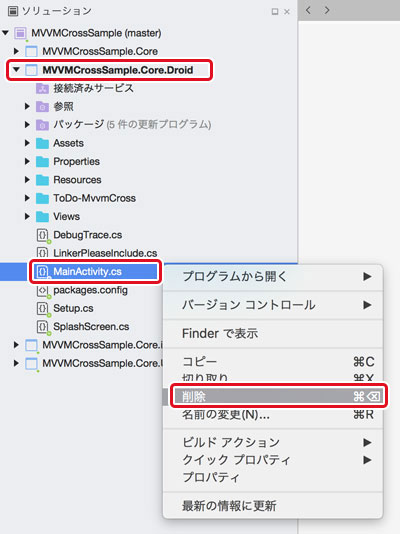The image size is (400, 534).
Task: Open the ビルド アクション submenu
Action: pyautogui.click(x=273, y=442)
